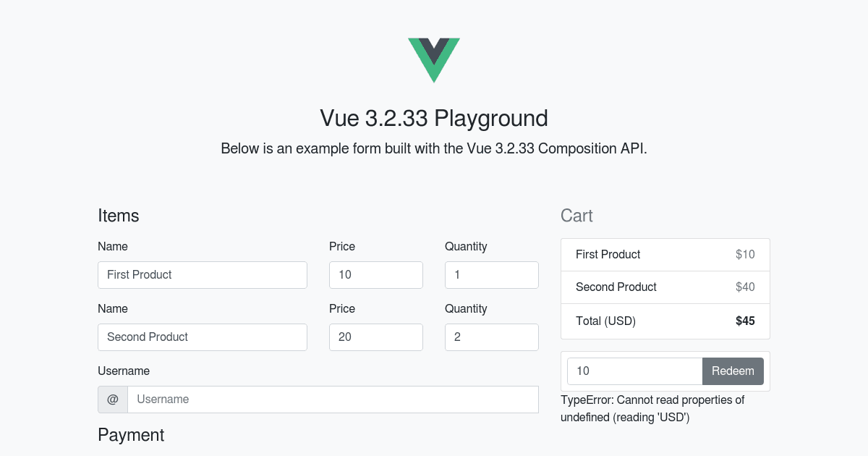This screenshot has width=868, height=456.
Task: Select the First Product row in the Cart
Action: point(665,254)
